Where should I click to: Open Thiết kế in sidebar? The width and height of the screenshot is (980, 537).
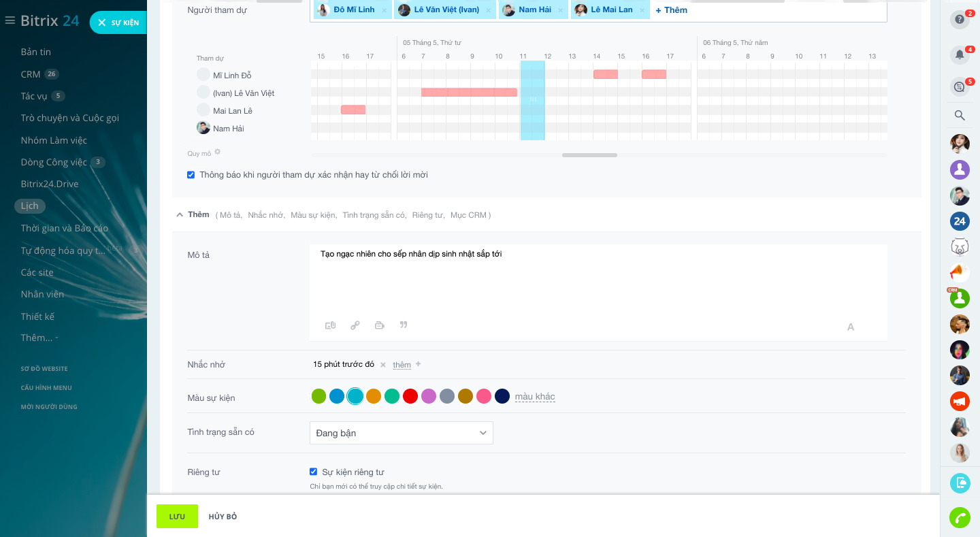(37, 316)
